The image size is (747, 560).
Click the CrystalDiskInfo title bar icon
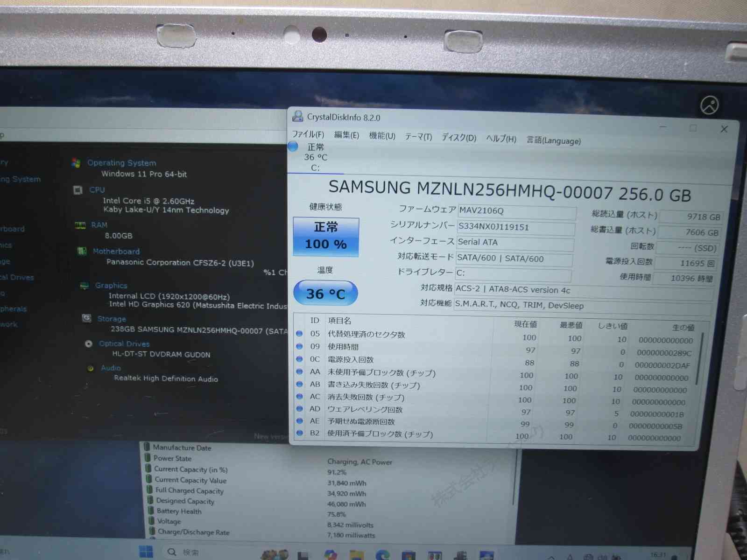pyautogui.click(x=297, y=116)
